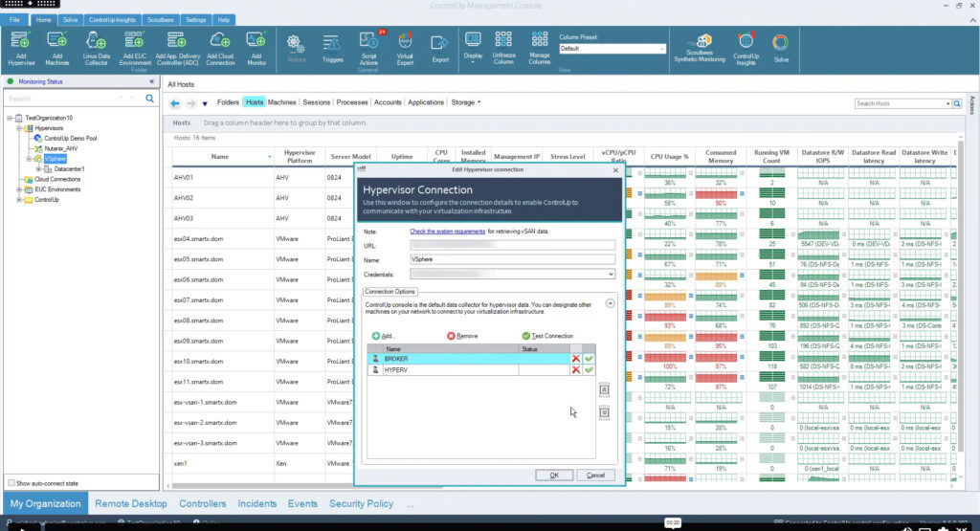The width and height of the screenshot is (980, 531).
Task: Collapse the Connection Options section
Action: point(611,303)
